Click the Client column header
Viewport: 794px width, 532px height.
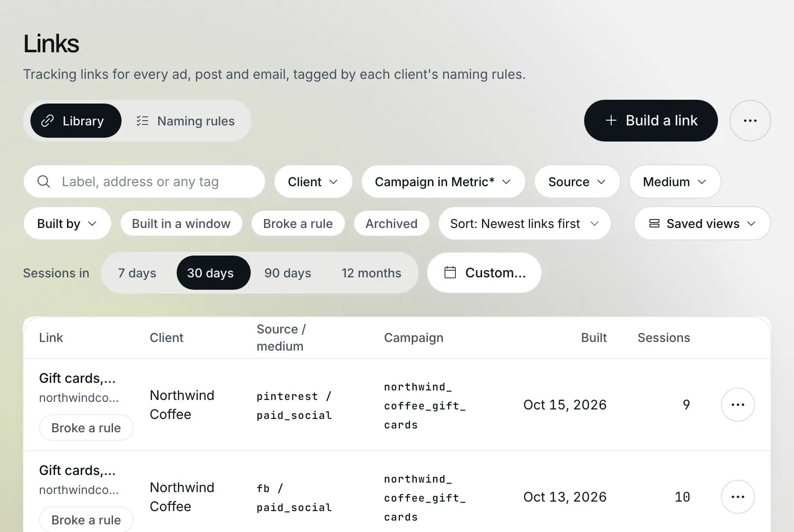(x=166, y=338)
